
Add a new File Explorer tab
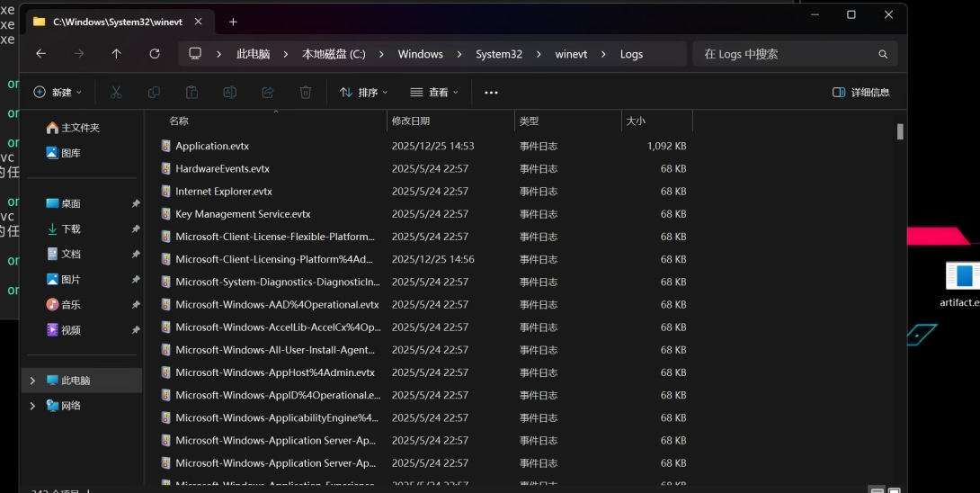(x=233, y=22)
